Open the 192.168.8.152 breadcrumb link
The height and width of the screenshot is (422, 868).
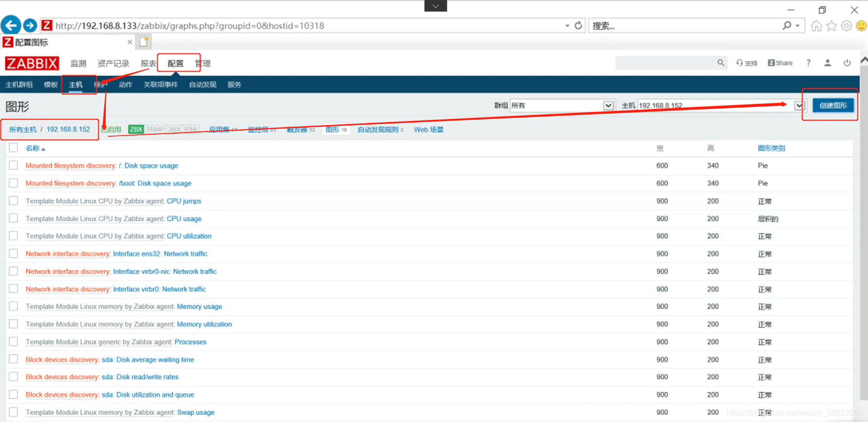[x=68, y=130]
